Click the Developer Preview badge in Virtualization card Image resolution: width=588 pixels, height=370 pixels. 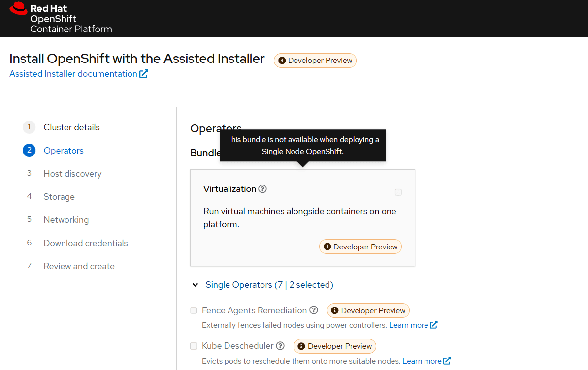360,247
